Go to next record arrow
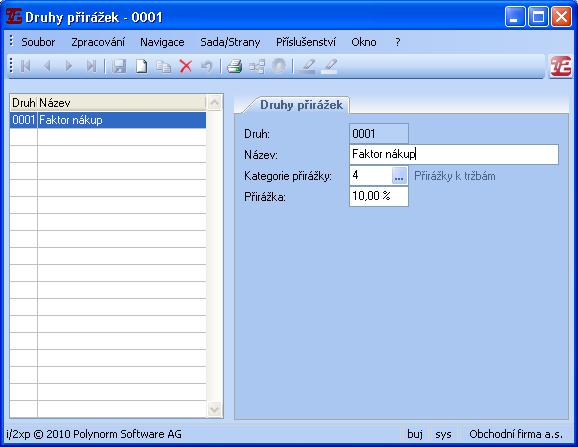578x447 pixels. (x=69, y=66)
